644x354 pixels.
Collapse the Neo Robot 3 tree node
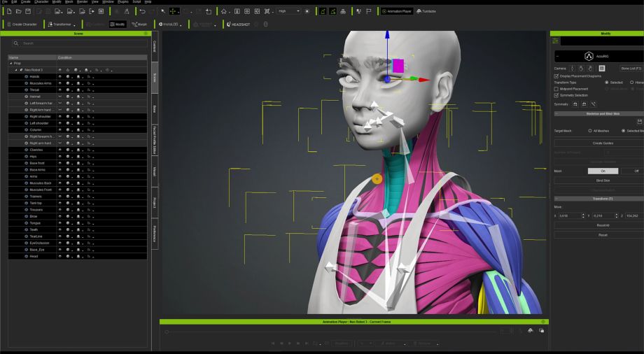pyautogui.click(x=16, y=70)
